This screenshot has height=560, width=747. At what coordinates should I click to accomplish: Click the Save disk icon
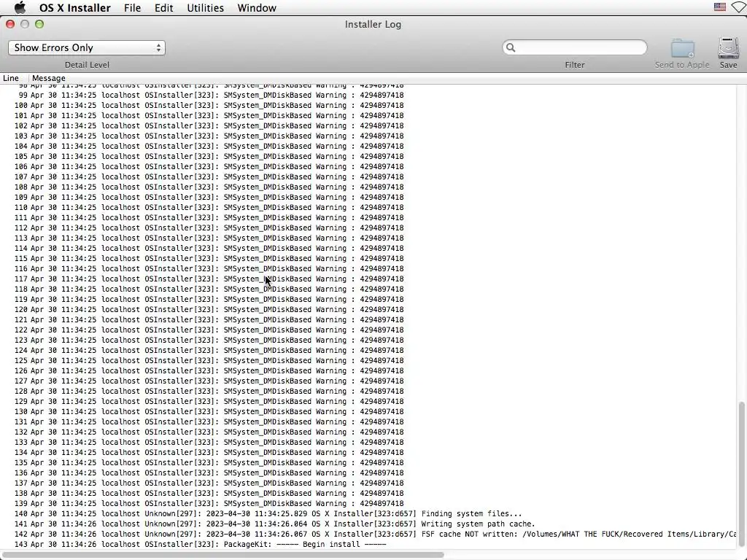pyautogui.click(x=728, y=48)
